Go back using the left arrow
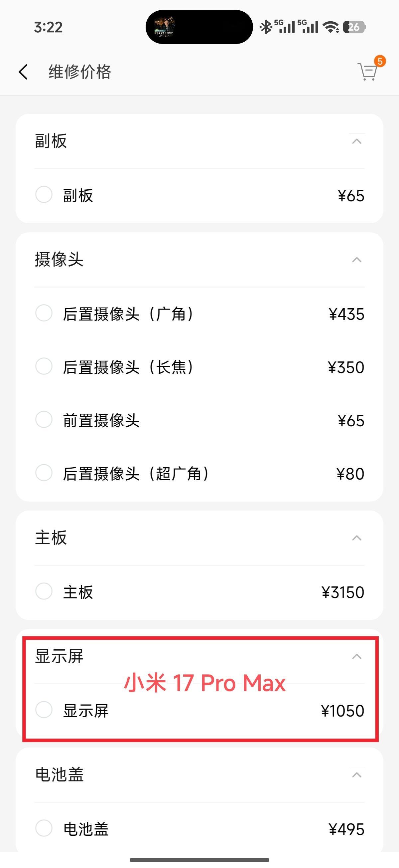Image resolution: width=399 pixels, height=868 pixels. coord(23,72)
